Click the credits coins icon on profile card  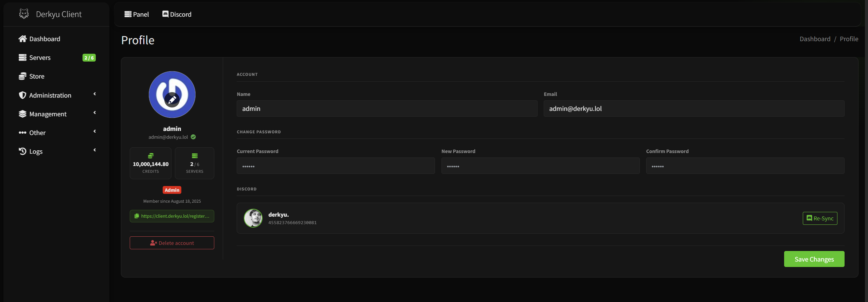(151, 156)
